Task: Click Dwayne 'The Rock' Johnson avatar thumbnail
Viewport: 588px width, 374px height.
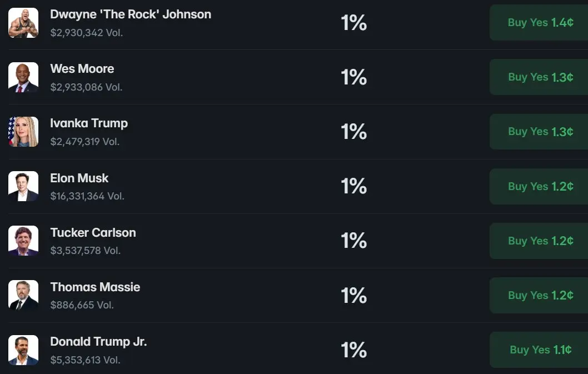Action: [x=23, y=23]
